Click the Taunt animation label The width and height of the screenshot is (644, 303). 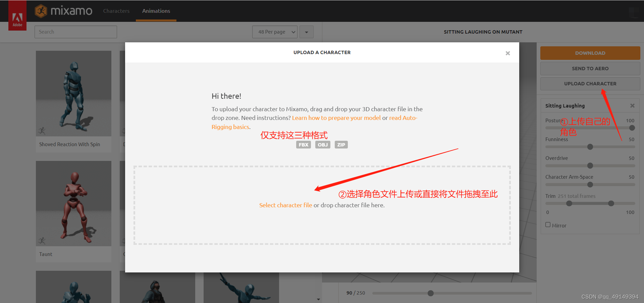[x=46, y=254]
